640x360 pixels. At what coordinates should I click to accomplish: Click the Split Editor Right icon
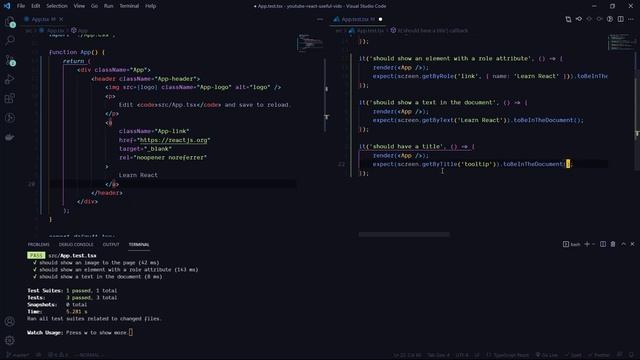click(620, 19)
